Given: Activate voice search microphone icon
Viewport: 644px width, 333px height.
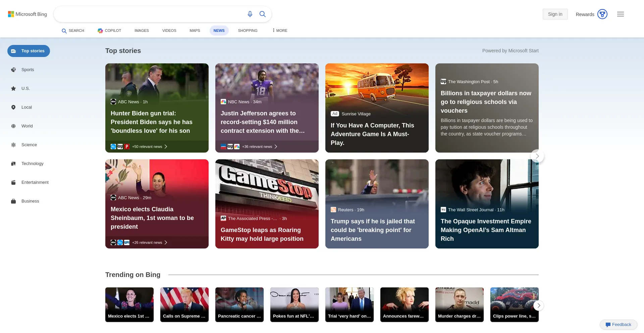Looking at the screenshot, I should click(x=250, y=14).
